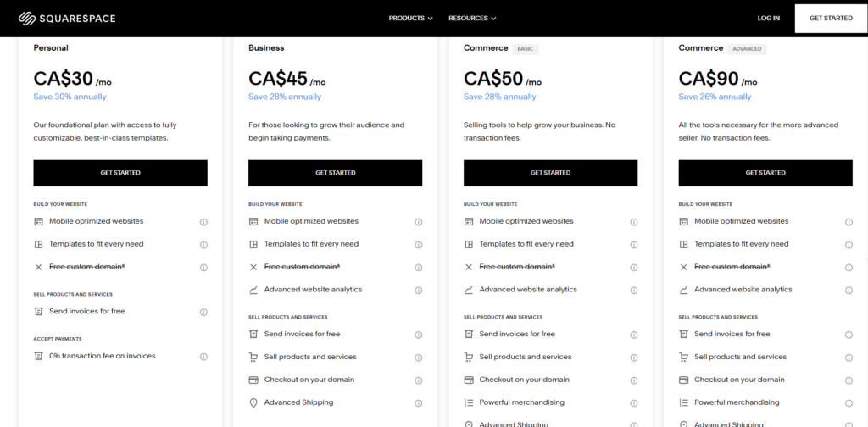Select Get Started under the Business plan

click(x=335, y=173)
